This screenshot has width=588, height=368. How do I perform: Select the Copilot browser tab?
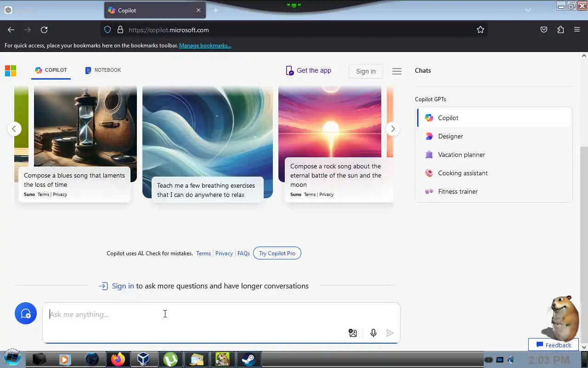[155, 10]
